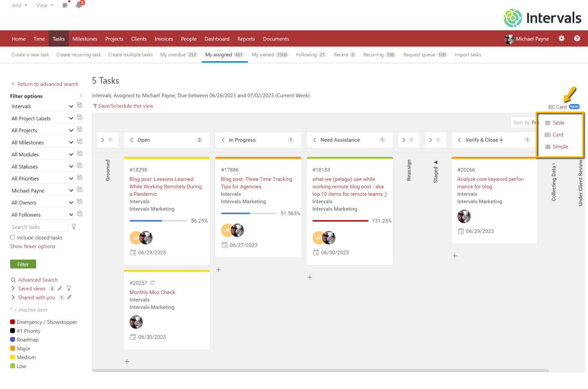The height and width of the screenshot is (389, 588).
Task: Click the pencil edit icon beside Saved views
Action: click(60, 288)
